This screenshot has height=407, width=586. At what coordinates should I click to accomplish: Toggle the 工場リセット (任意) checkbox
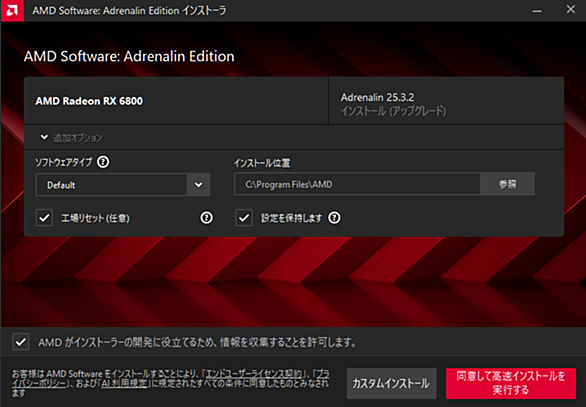tap(44, 218)
